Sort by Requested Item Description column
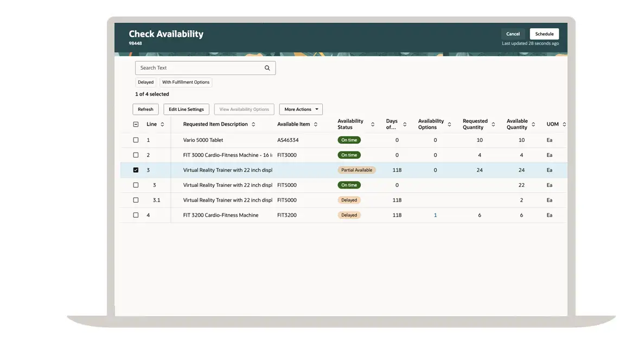Viewport: 644px width, 364px height. tap(253, 124)
